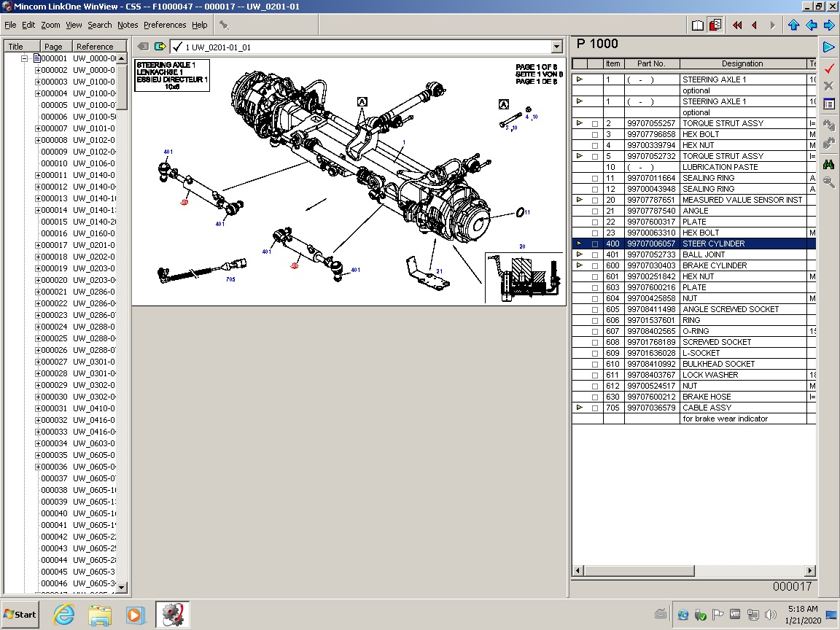Navigate forward with blue right arrow
840x630 pixels.
click(828, 26)
